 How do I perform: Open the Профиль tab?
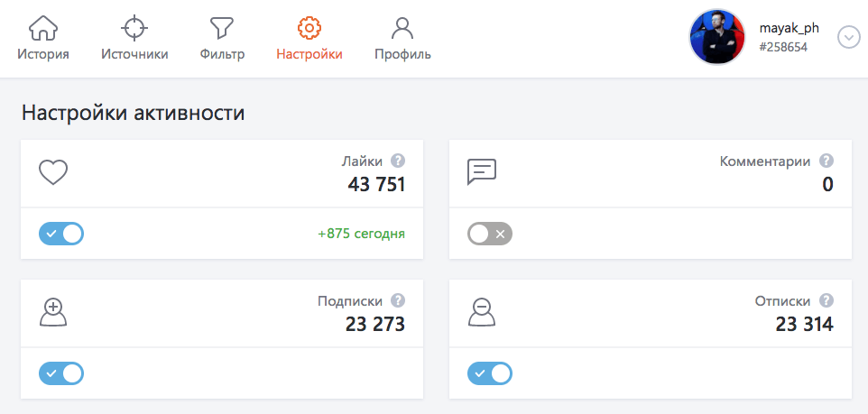click(402, 39)
